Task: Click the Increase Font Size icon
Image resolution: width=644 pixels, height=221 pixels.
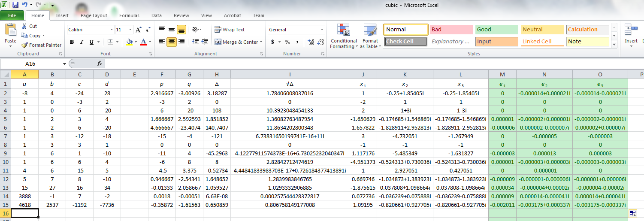Action: click(x=138, y=30)
